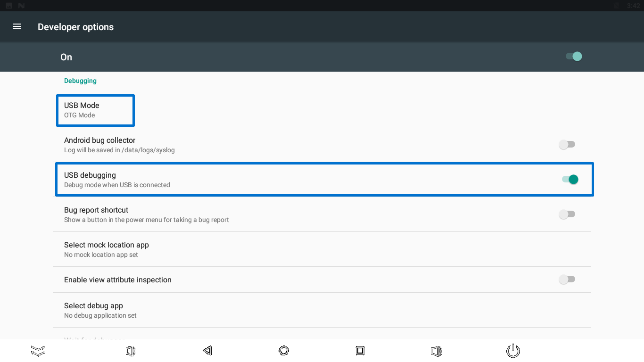644x362 pixels.
Task: Tap the Home circle navigation icon
Action: (284, 351)
